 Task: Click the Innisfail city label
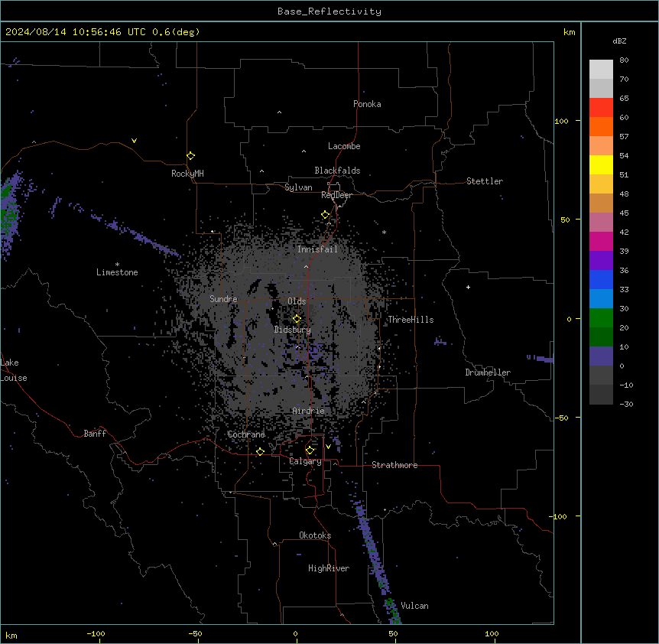[317, 249]
